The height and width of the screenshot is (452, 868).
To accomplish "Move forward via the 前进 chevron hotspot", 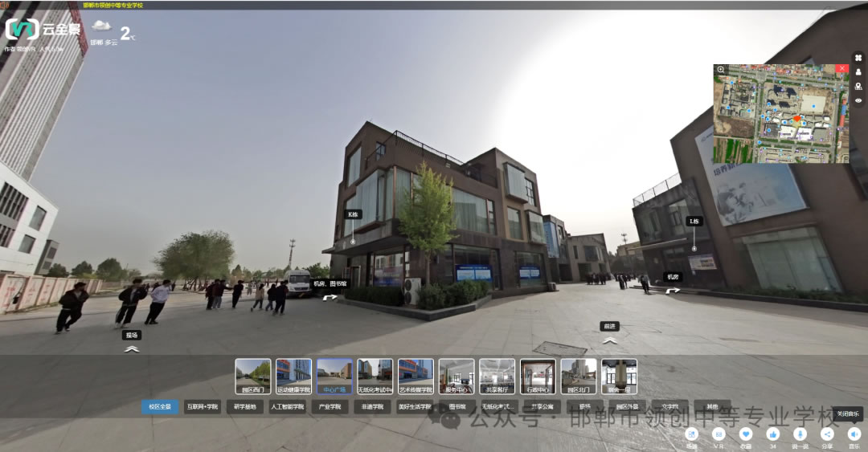I will tap(609, 340).
